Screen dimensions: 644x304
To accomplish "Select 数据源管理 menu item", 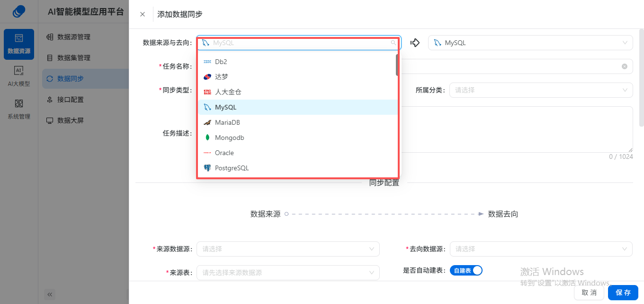I will pos(73,37).
